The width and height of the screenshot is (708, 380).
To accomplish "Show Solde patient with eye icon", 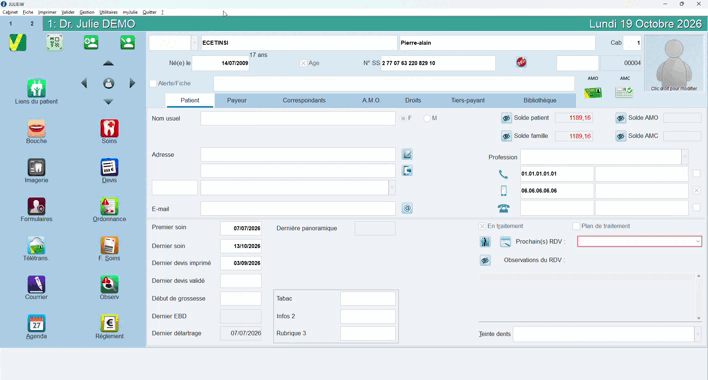I will coord(506,118).
